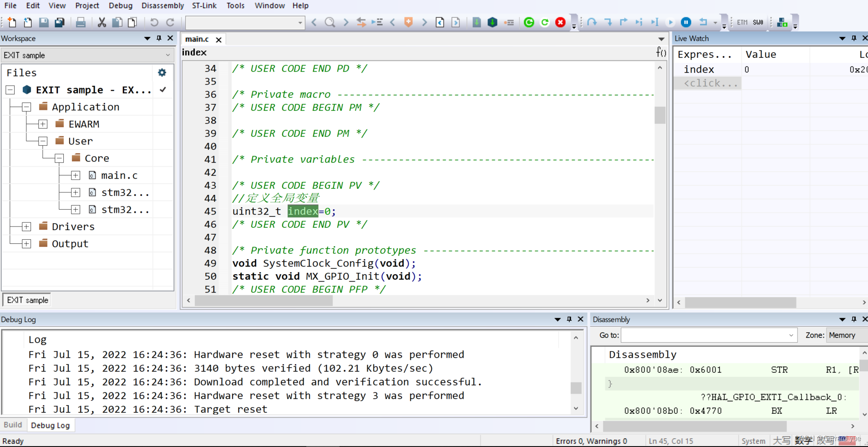The width and height of the screenshot is (868, 447).
Task: Click the <click...> Live Watch entry field
Action: pyautogui.click(x=709, y=83)
